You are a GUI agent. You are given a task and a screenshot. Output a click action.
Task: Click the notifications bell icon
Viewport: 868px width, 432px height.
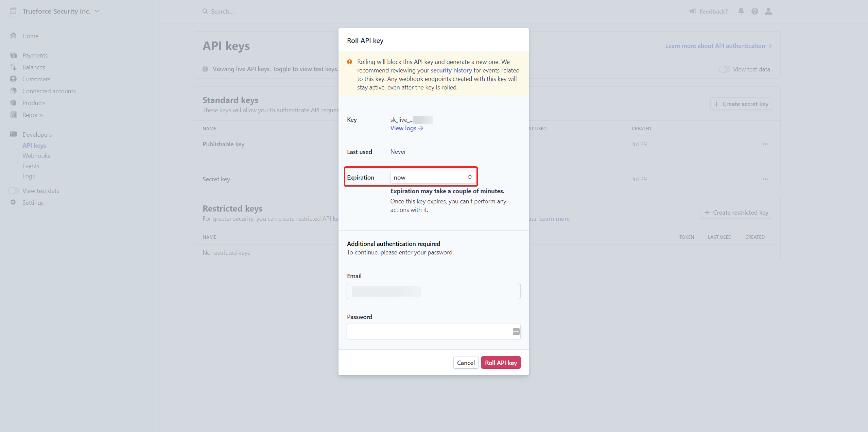pos(741,11)
